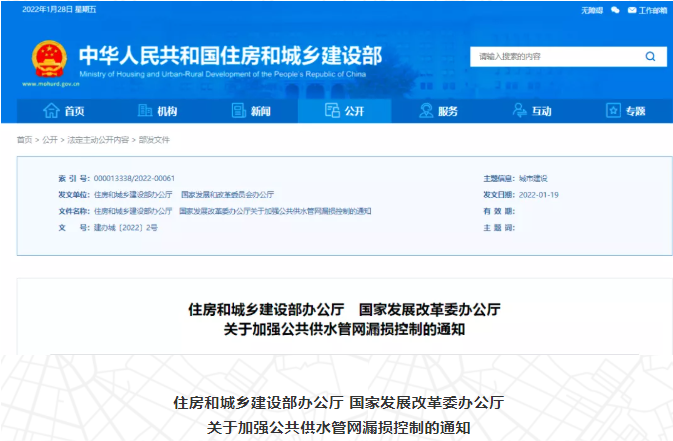Click the national emblem logo
Viewport: 673px width, 441px height.
pos(44,56)
